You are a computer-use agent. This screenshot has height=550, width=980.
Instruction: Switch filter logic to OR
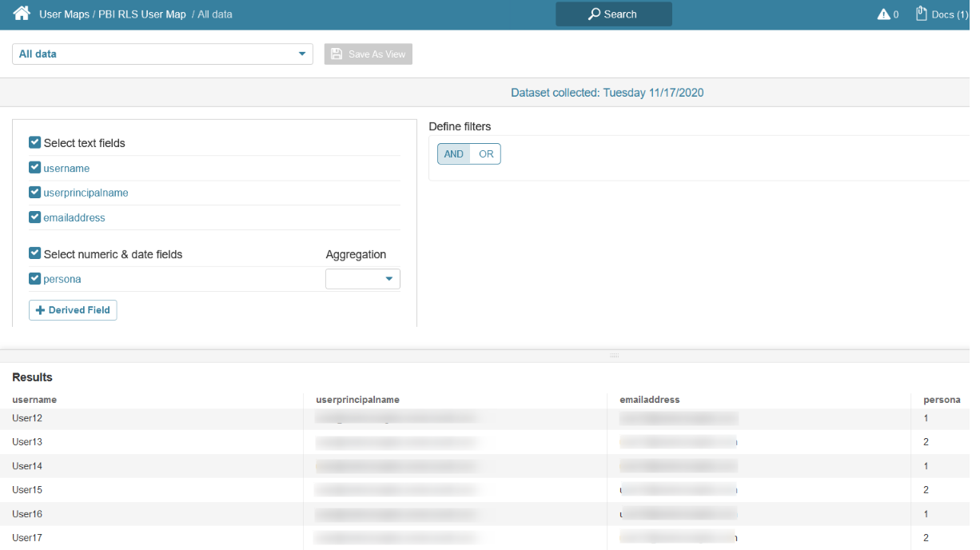[x=486, y=154]
